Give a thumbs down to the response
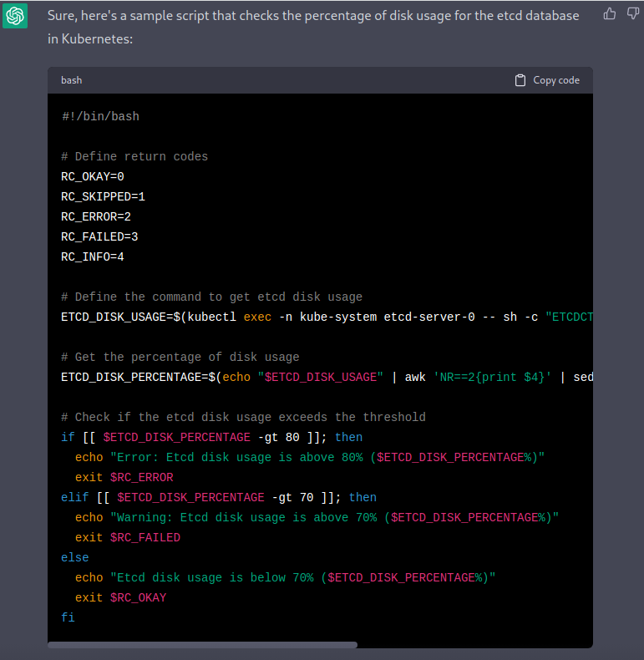Image resolution: width=644 pixels, height=660 pixels. coord(633,14)
